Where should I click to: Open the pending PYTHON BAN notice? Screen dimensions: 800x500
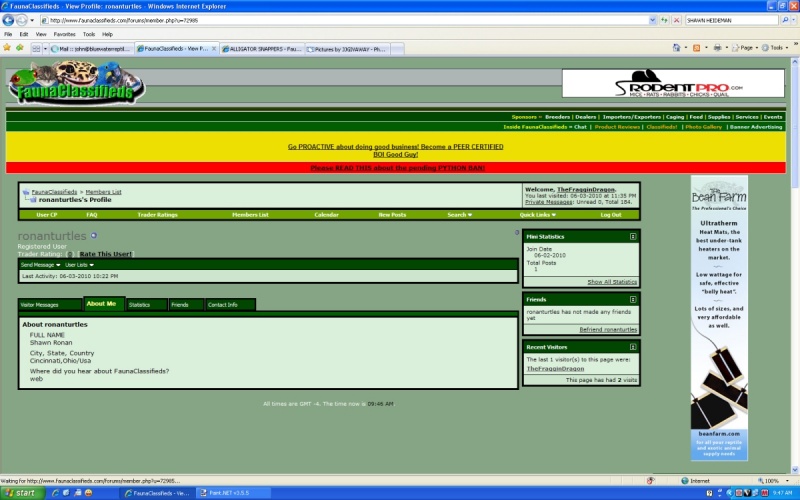point(397,168)
